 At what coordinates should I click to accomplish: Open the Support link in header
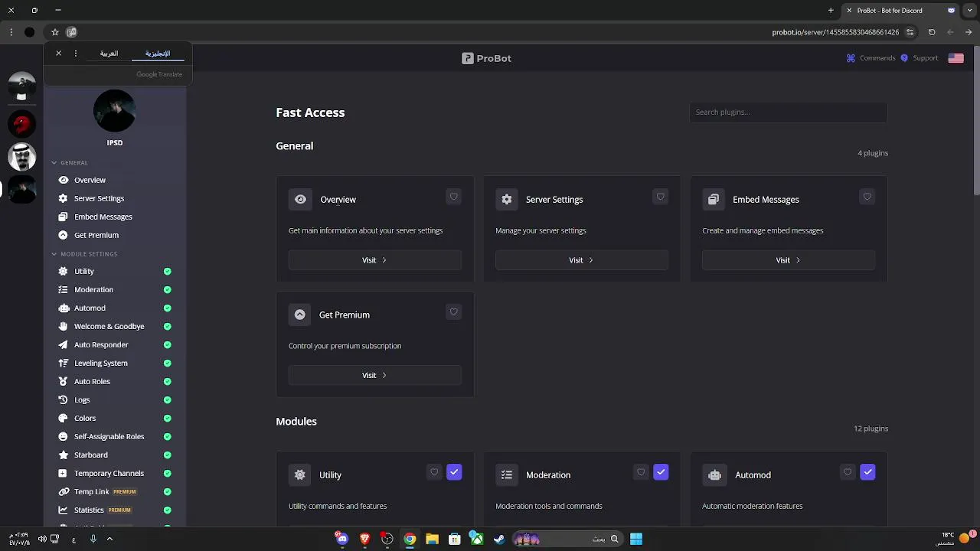click(919, 58)
